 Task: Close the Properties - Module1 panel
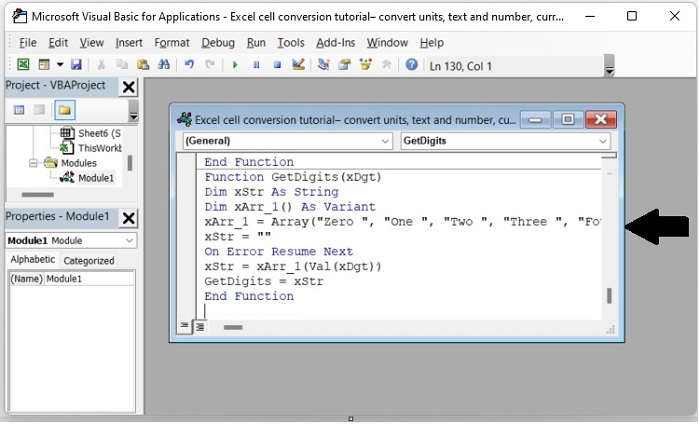[x=129, y=219]
